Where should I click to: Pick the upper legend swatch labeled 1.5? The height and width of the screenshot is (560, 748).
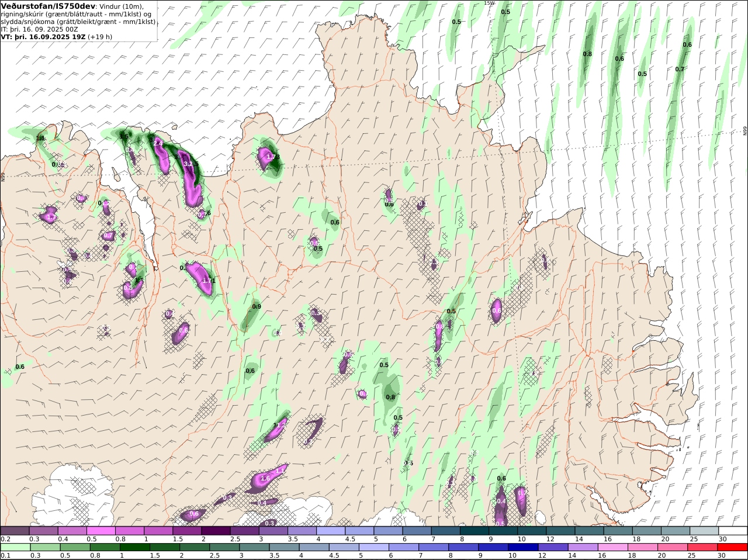click(x=186, y=530)
